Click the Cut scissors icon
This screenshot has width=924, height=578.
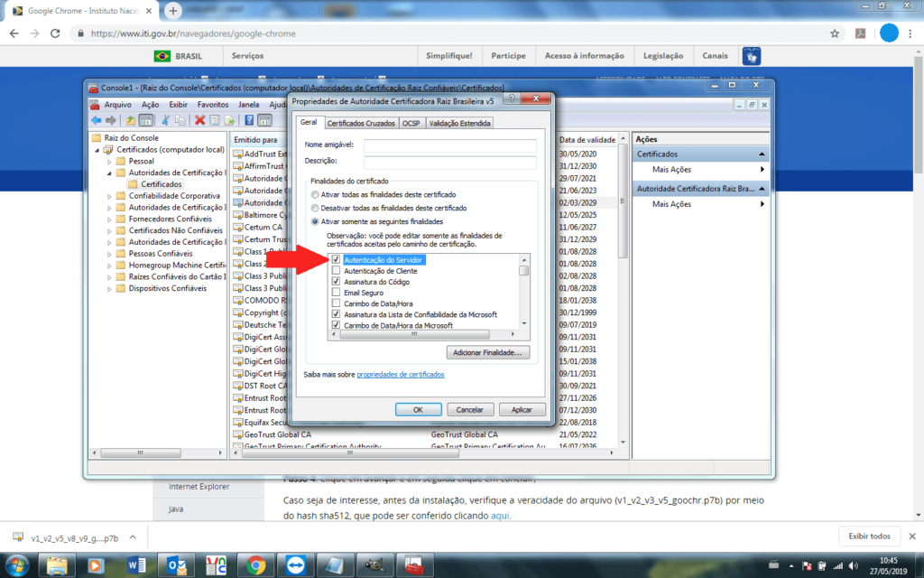click(166, 120)
